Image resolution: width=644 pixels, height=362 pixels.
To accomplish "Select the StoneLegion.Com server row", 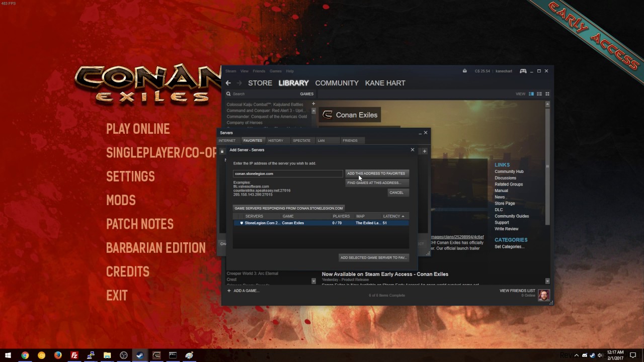I will (321, 223).
